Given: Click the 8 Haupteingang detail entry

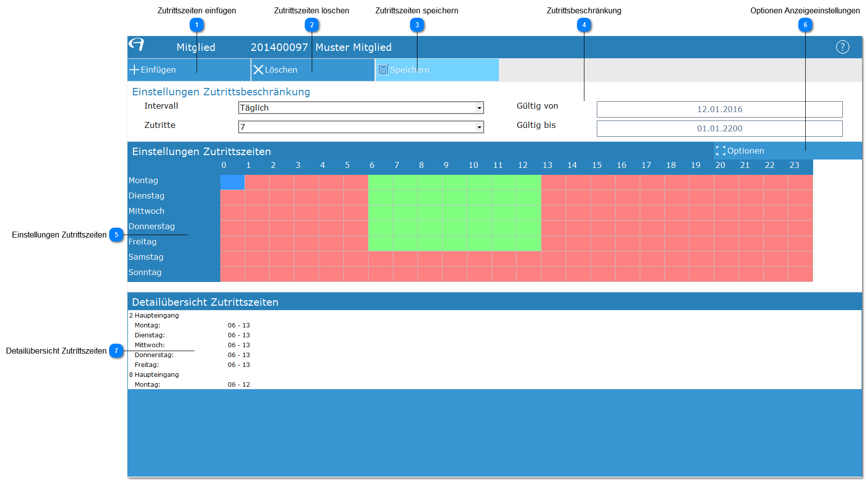Looking at the screenshot, I should pyautogui.click(x=154, y=375).
